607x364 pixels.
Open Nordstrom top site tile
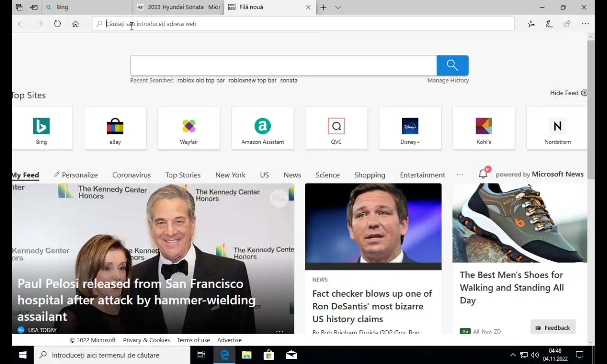557,128
